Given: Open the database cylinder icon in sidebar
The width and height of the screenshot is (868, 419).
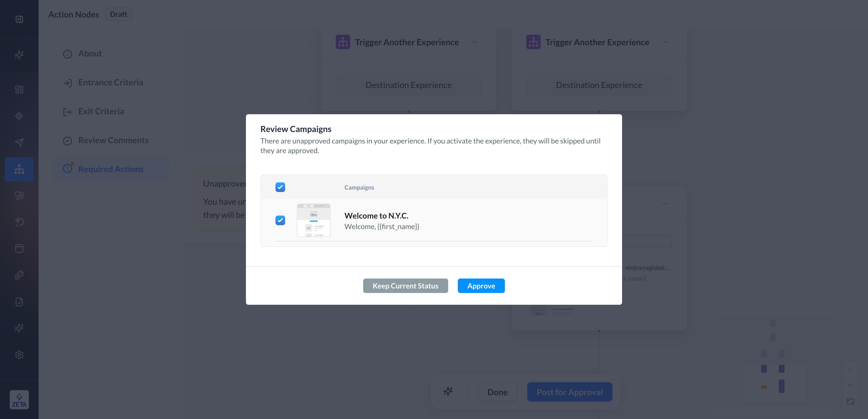Looking at the screenshot, I should click(x=19, y=248).
